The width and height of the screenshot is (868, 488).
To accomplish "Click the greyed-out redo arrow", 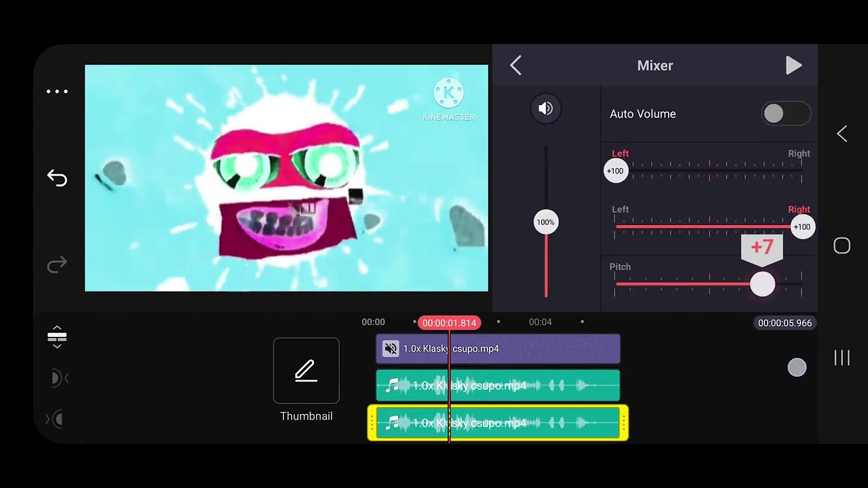I will click(57, 264).
